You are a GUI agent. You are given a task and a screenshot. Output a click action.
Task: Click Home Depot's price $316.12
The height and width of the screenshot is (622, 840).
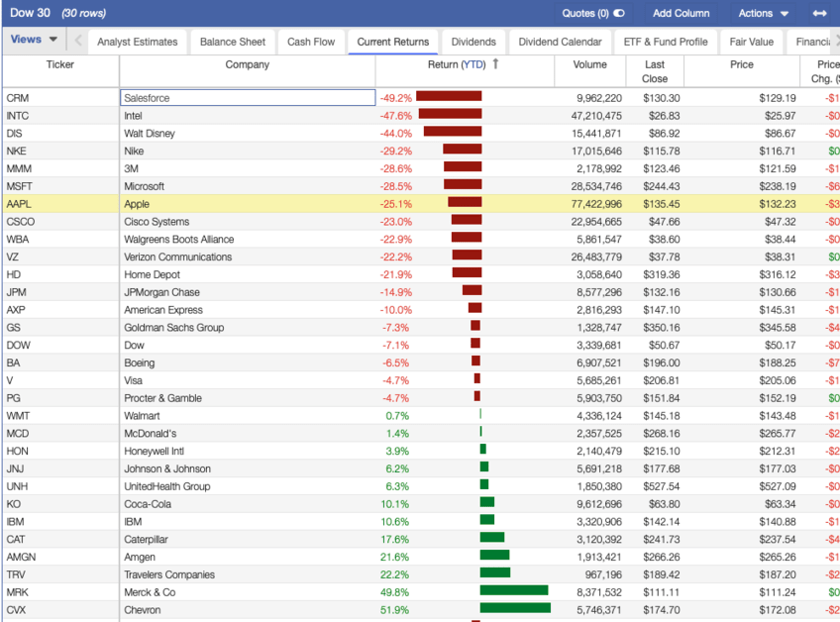click(x=778, y=274)
